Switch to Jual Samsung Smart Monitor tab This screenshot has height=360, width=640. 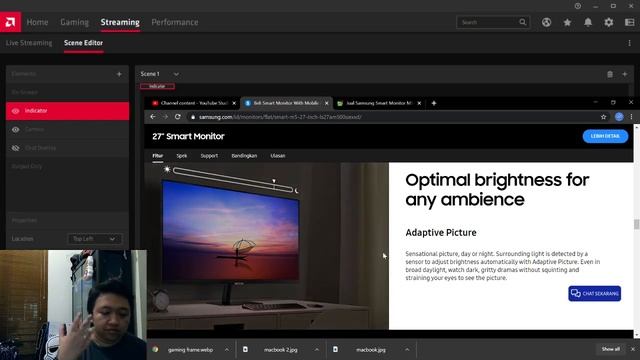(379, 103)
